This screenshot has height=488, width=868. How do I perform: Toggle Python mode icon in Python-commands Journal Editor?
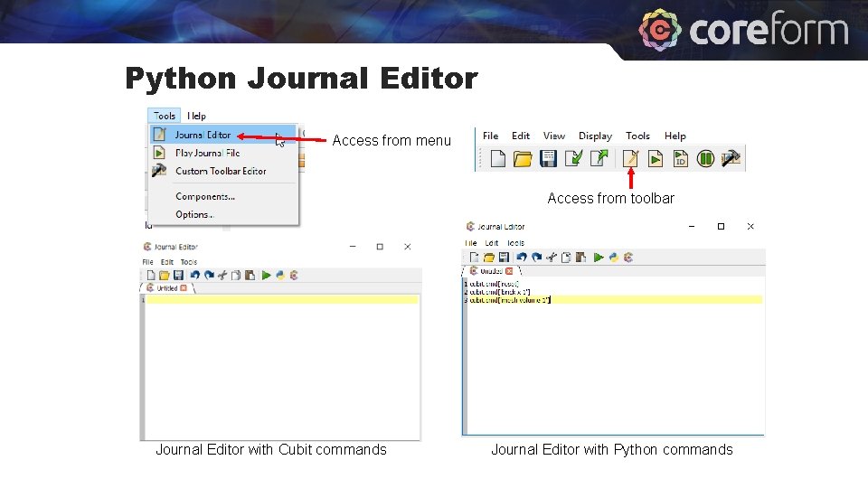(613, 258)
